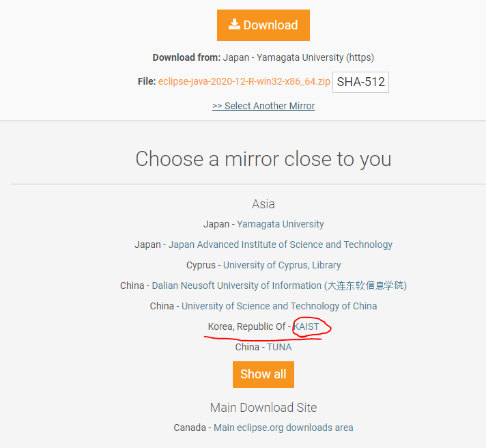Show the SHA-512 checksum
The width and height of the screenshot is (486, 448).
(x=360, y=82)
